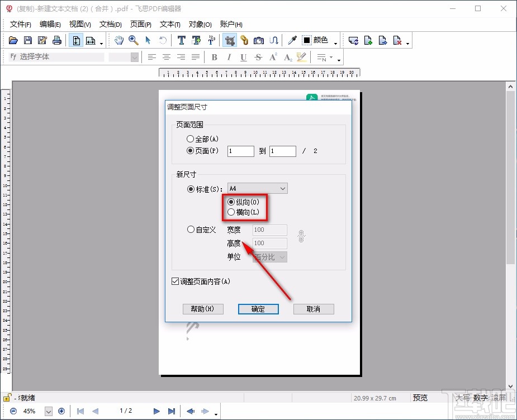Select the 横向(L) orientation radio button
This screenshot has width=517, height=420.
pyautogui.click(x=231, y=212)
